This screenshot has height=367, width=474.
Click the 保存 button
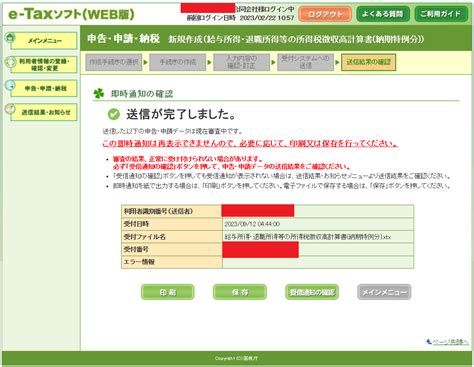pyautogui.click(x=240, y=292)
